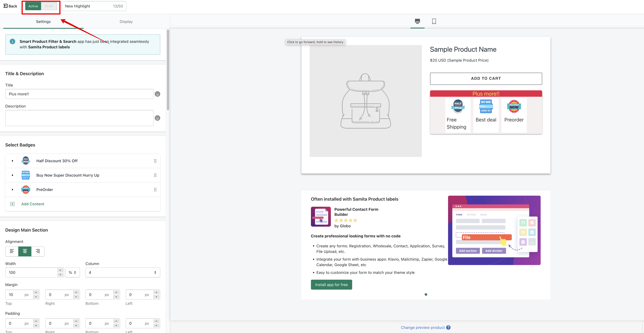
Task: Click Powerful Contact Form Builder title
Action: (356, 212)
